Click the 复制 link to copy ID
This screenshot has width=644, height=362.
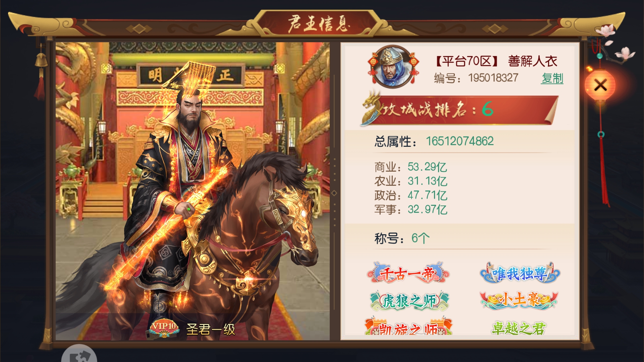click(552, 78)
